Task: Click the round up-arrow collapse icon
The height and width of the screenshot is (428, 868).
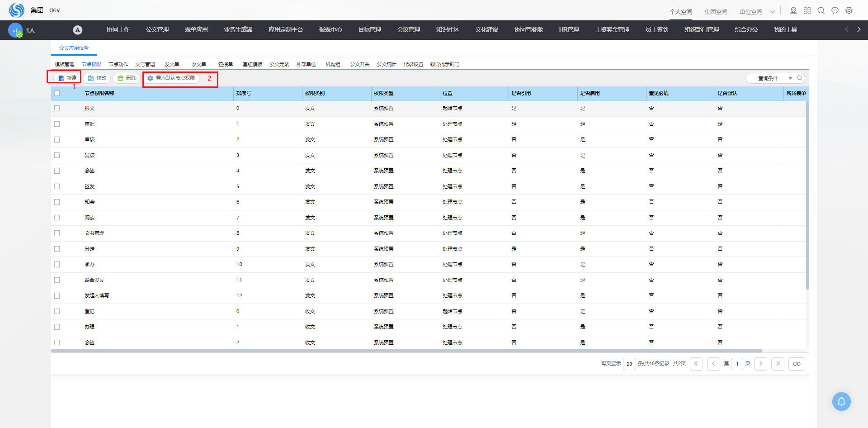Action: click(78, 30)
